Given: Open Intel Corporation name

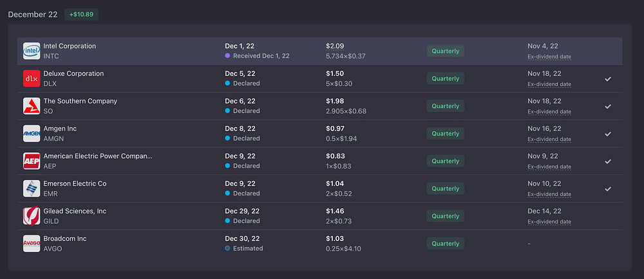Looking at the screenshot, I should coord(70,46).
